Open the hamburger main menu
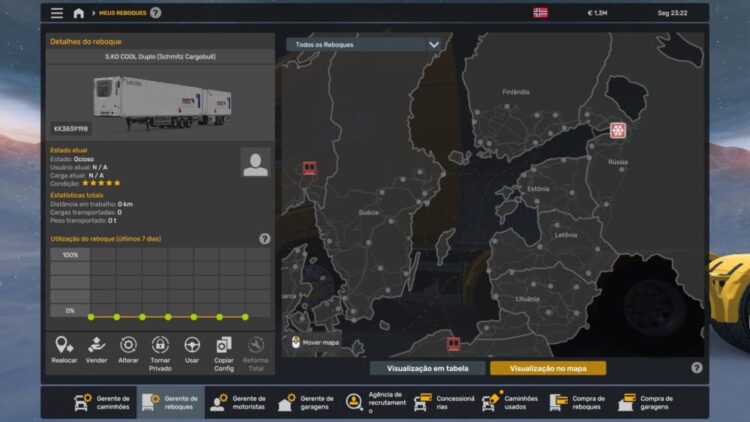 click(x=57, y=13)
